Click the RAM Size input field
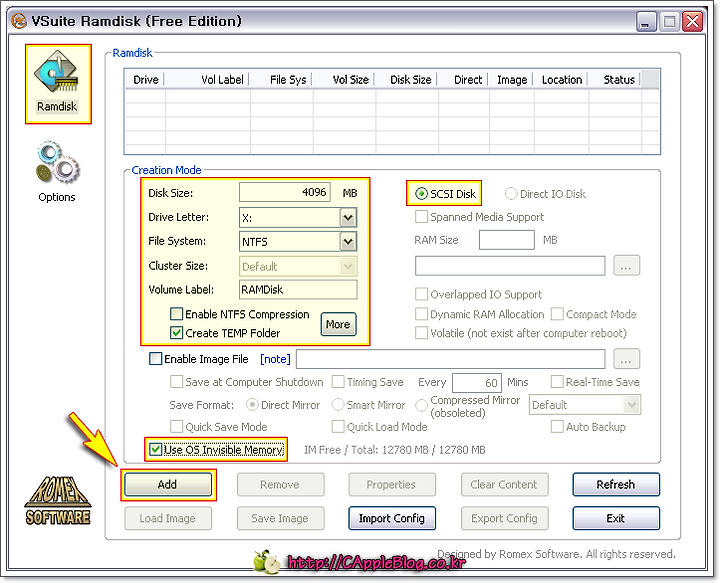Screen dimensions: 720x583 click(506, 240)
